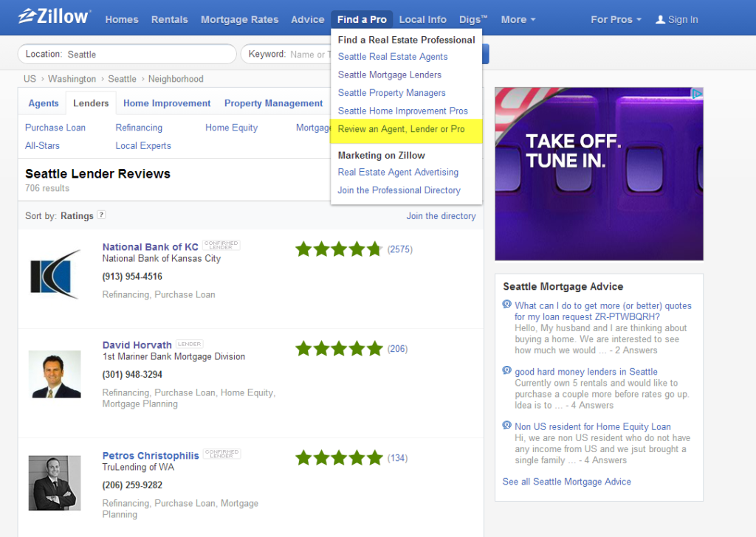Click David Horvath's star rating
Image resolution: width=756 pixels, height=537 pixels.
point(339,349)
